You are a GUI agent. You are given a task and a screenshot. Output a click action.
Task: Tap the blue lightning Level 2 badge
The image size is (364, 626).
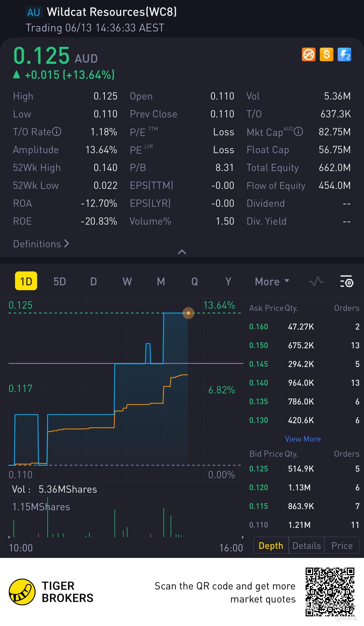click(x=344, y=54)
